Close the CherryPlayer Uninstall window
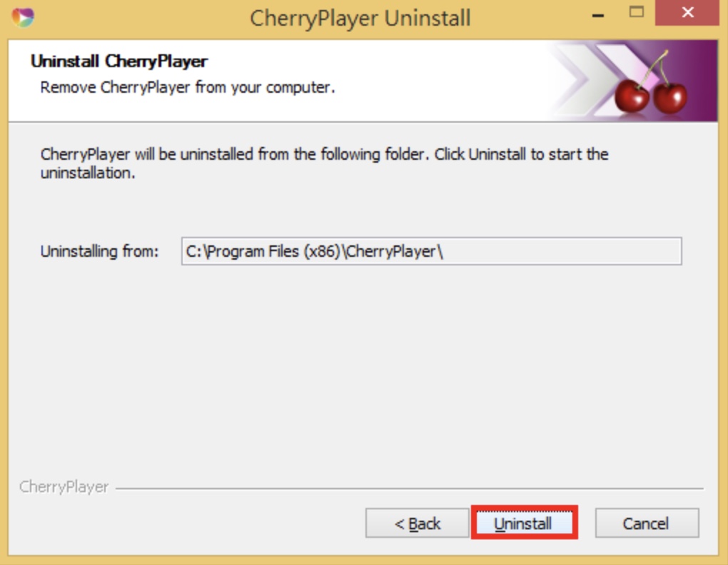This screenshot has width=728, height=565. coord(687,13)
